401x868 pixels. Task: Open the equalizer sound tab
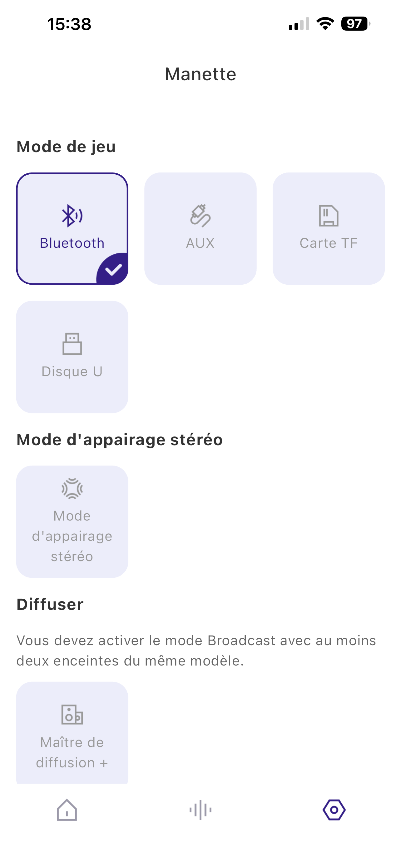click(x=200, y=810)
